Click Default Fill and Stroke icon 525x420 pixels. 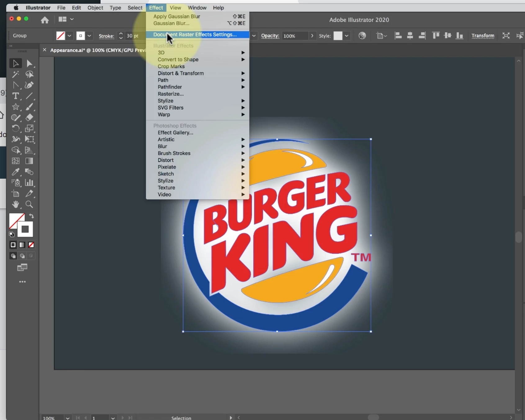[x=12, y=235]
